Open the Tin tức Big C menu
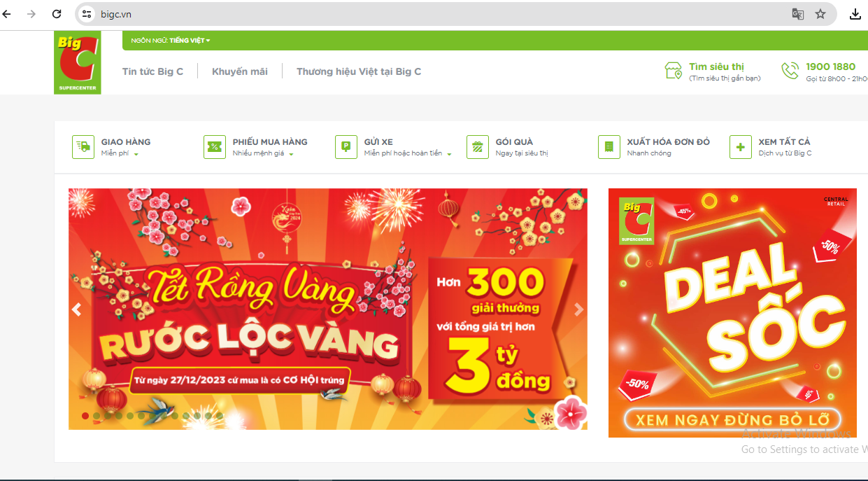 (x=152, y=71)
